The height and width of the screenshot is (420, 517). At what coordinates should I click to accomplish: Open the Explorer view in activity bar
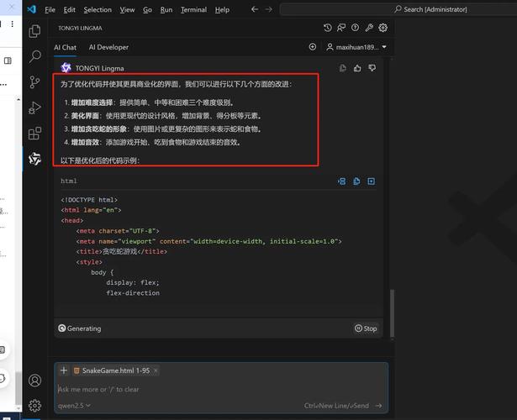tap(34, 31)
